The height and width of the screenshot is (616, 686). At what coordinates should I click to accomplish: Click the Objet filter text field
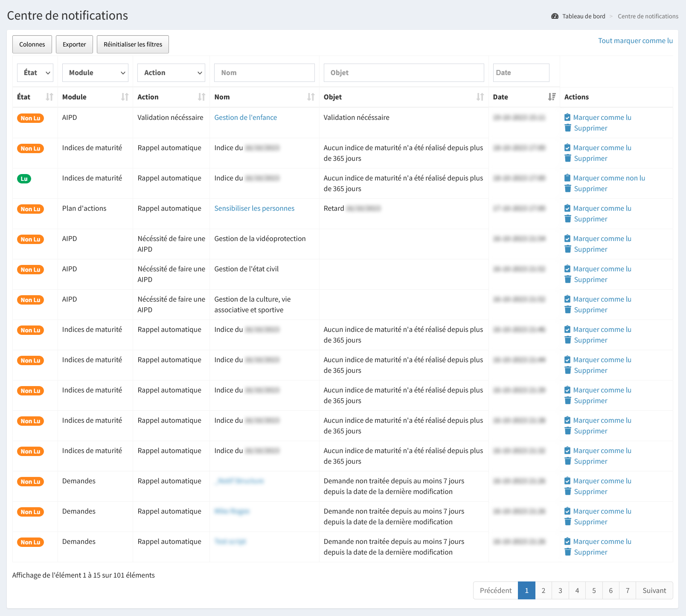click(x=404, y=73)
